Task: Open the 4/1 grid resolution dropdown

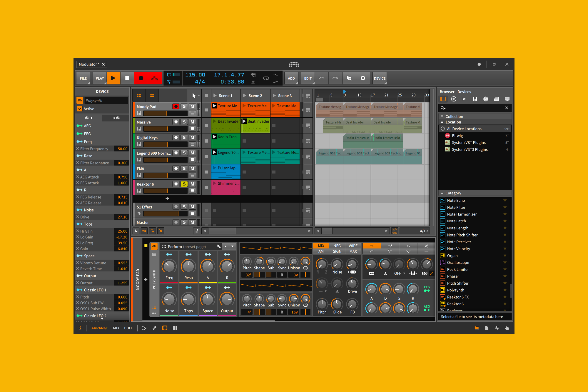Action: 424,231
